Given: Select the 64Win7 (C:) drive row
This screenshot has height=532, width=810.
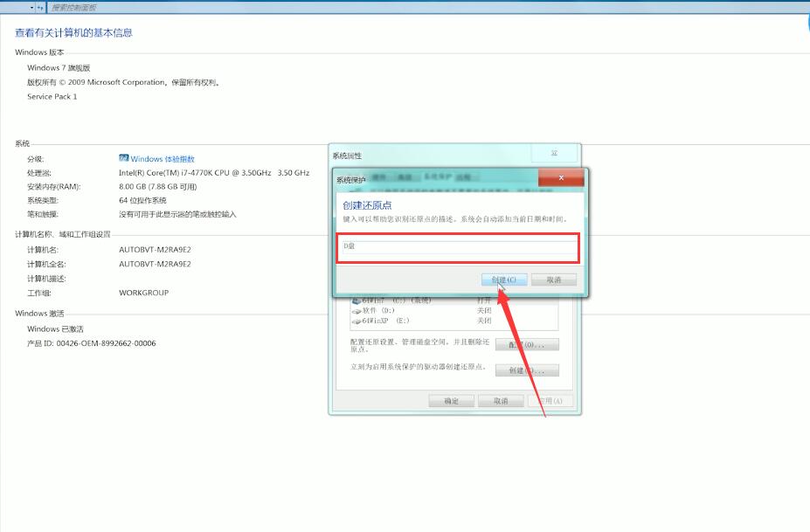Looking at the screenshot, I should (453, 301).
